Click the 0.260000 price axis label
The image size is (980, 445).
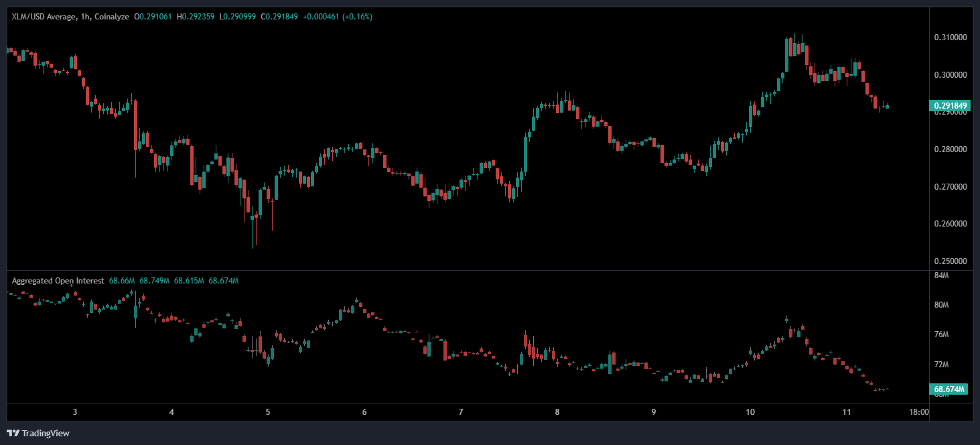(x=950, y=224)
